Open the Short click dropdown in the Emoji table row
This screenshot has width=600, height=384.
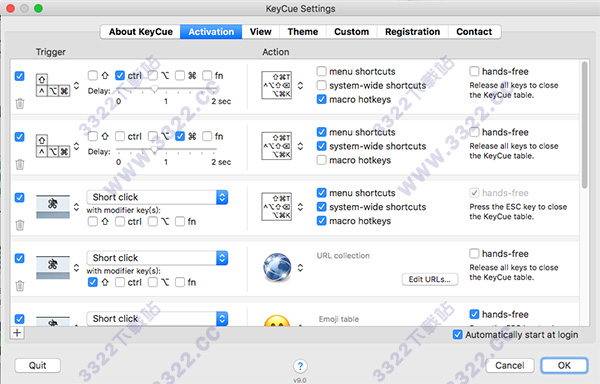(157, 319)
